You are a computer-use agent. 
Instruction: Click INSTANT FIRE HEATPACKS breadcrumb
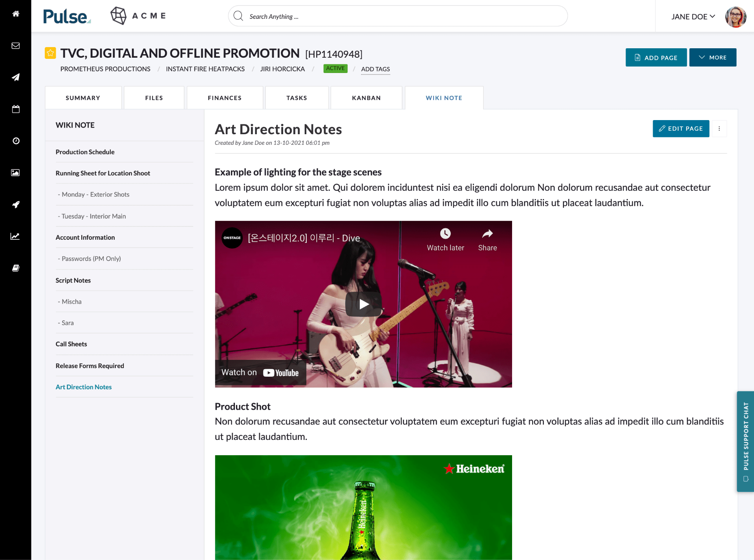(205, 69)
